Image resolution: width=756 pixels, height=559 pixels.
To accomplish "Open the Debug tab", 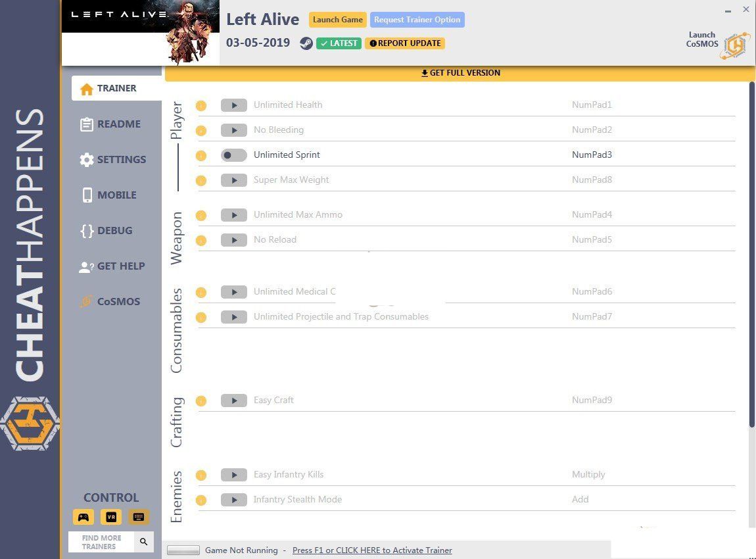I will 106,231.
